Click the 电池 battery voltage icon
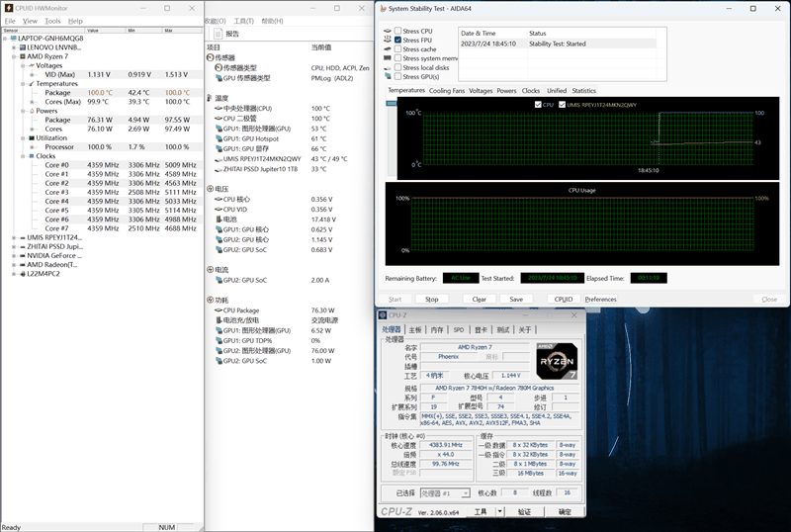This screenshot has width=791, height=532. click(x=219, y=219)
